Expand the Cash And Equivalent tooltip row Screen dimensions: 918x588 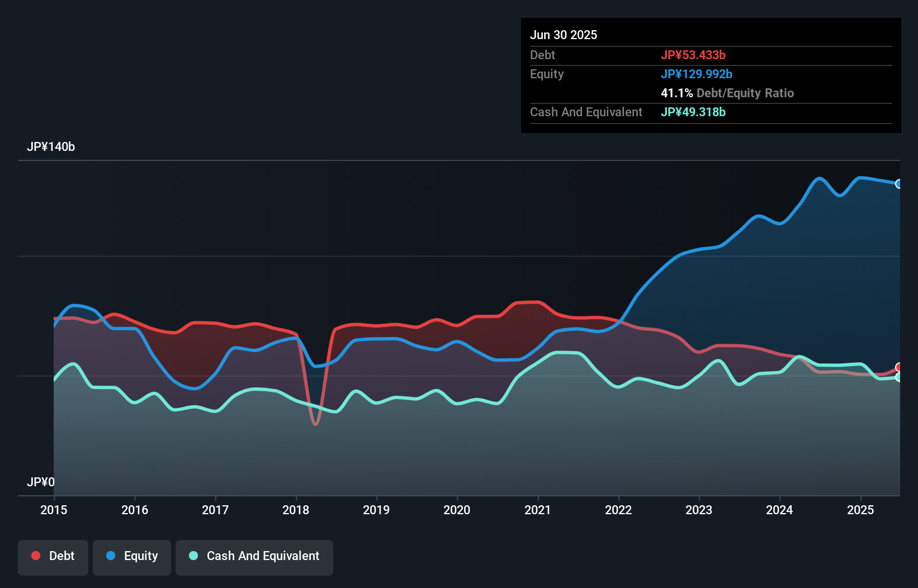586,112
